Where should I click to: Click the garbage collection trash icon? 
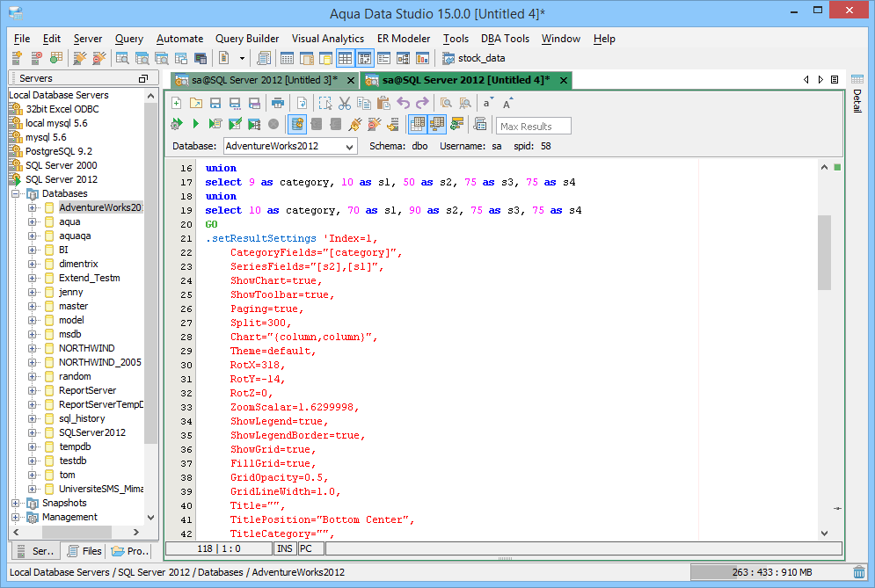click(858, 572)
